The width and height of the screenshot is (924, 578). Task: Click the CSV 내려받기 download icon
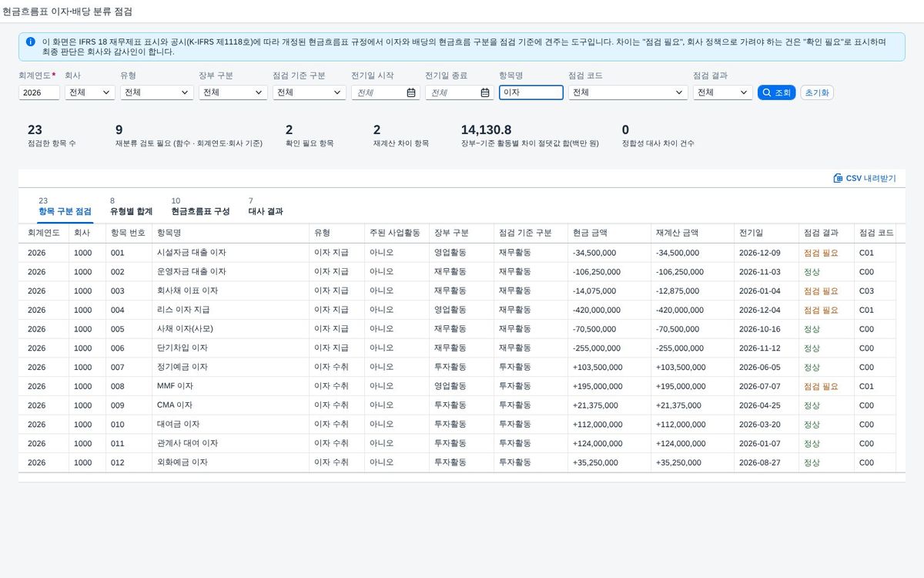pos(838,178)
